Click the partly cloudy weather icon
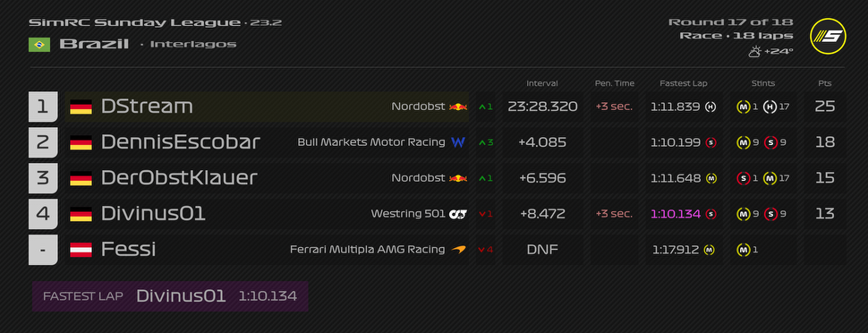Viewport: 868px width, 333px height. click(755, 52)
